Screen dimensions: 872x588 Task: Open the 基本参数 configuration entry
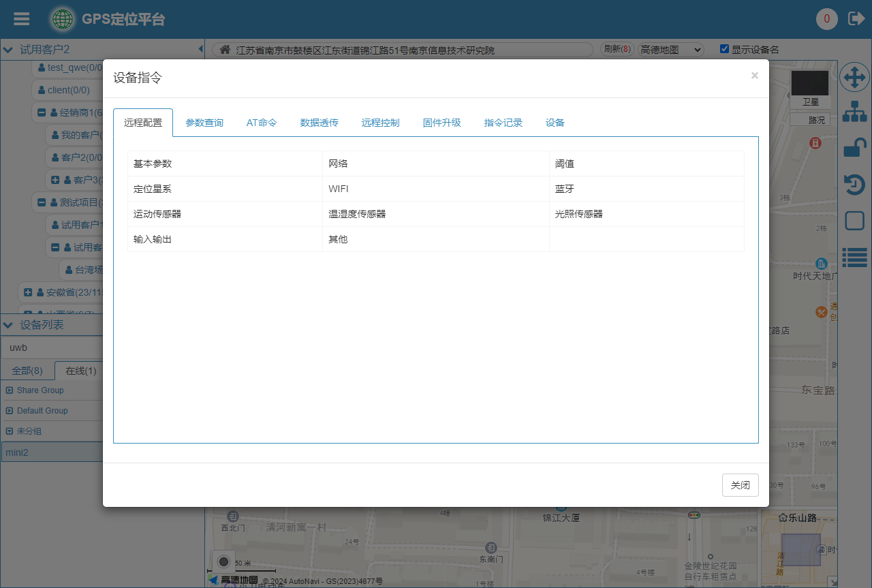[x=153, y=164]
